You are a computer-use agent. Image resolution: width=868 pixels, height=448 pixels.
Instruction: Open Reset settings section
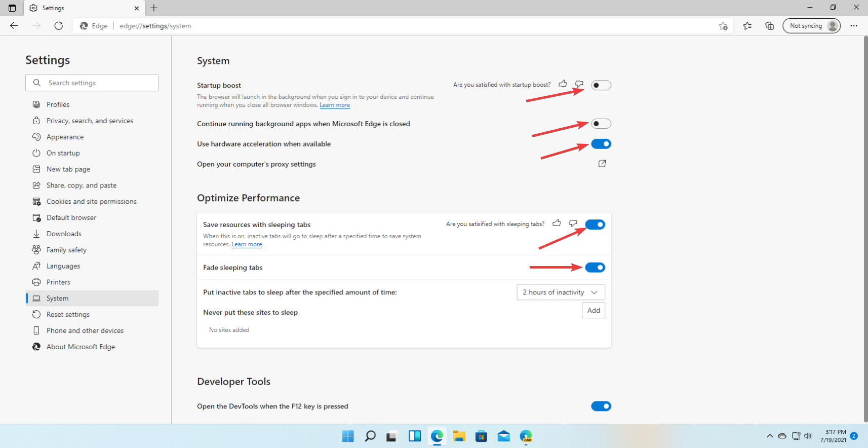point(92,315)
